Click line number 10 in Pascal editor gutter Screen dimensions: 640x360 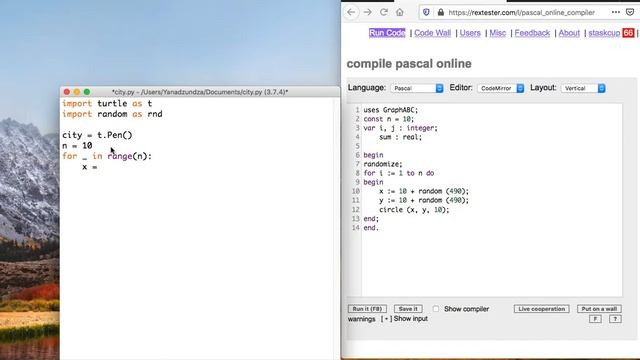pyautogui.click(x=356, y=191)
